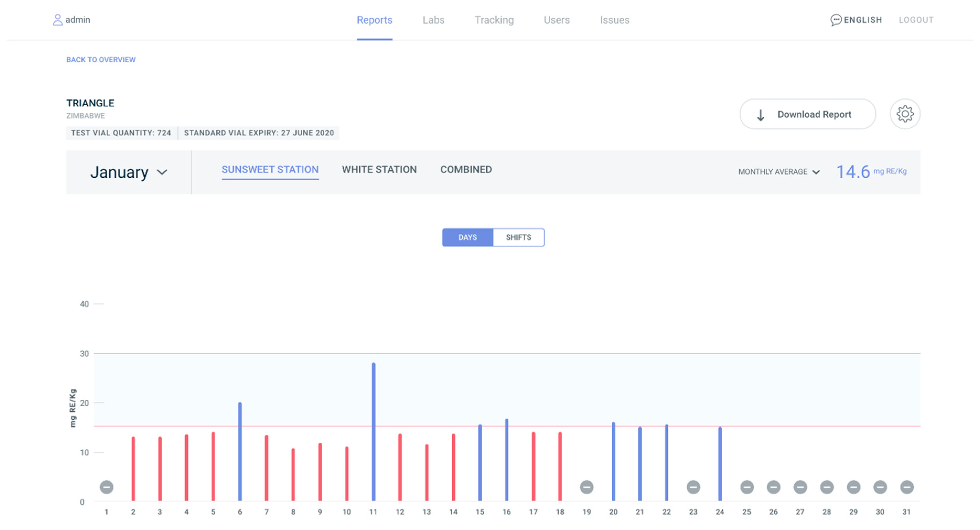980x530 pixels.
Task: Select the red bar for day 8
Action: tap(293, 474)
